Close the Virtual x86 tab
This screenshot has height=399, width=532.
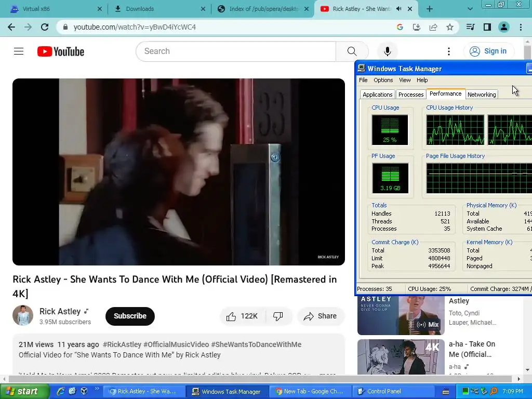99,9
